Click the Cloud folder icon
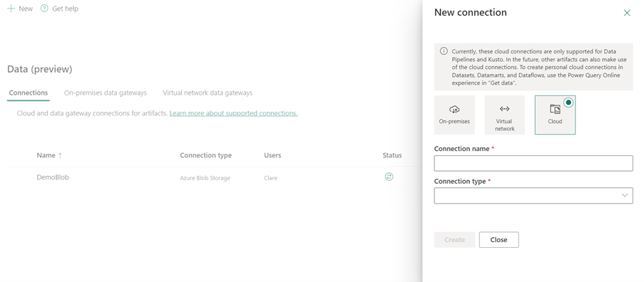The height and width of the screenshot is (282, 644). 555,109
